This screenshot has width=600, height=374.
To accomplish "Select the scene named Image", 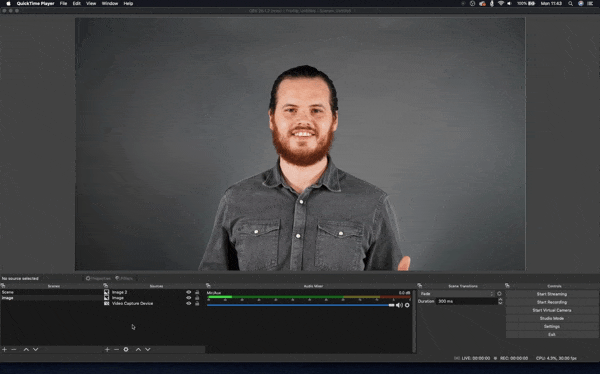I will (x=51, y=298).
